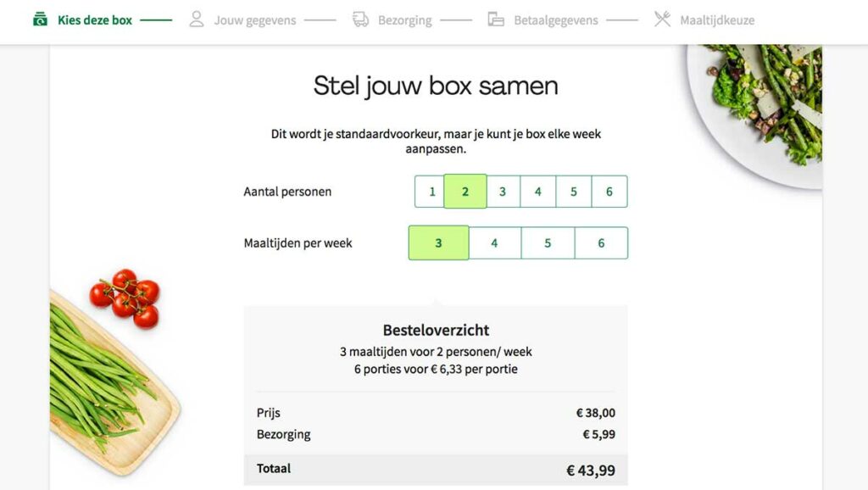868x490 pixels.
Task: Select 2 for Aantal personen
Action: [x=465, y=192]
